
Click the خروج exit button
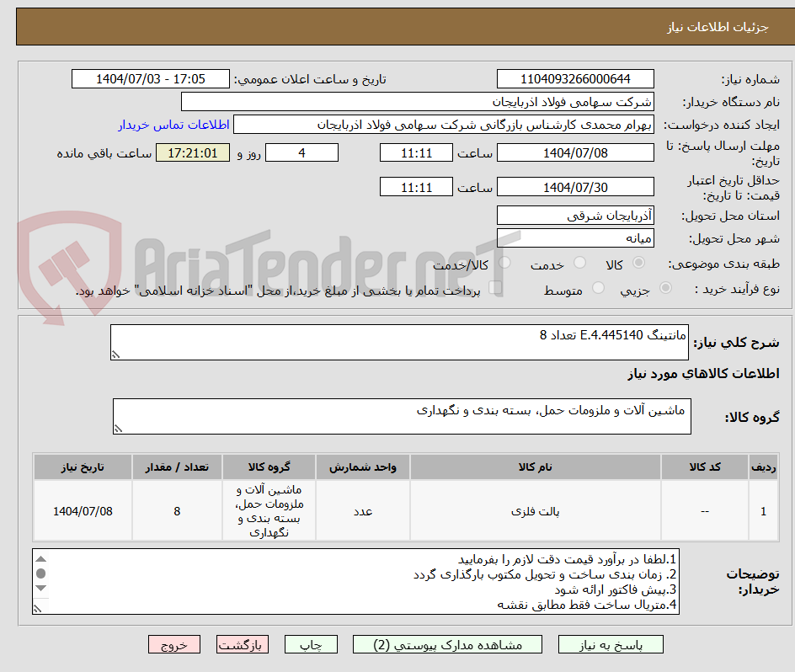coord(174,644)
